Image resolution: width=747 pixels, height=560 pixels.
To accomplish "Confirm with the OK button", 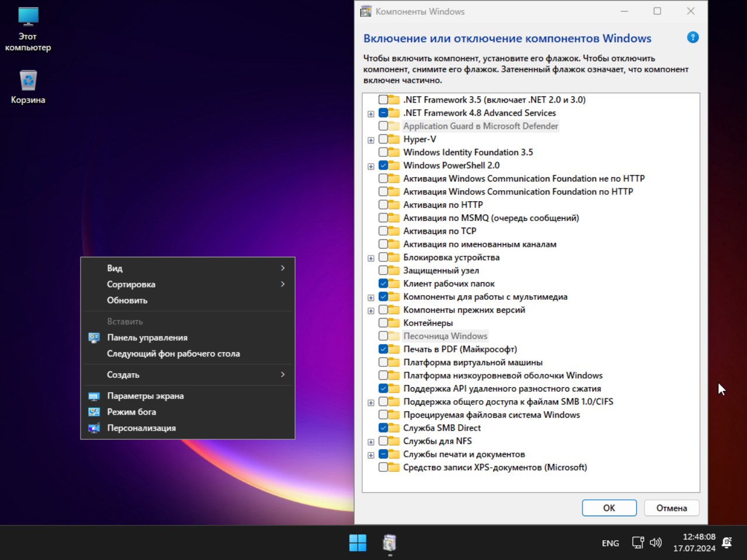I will pyautogui.click(x=609, y=508).
